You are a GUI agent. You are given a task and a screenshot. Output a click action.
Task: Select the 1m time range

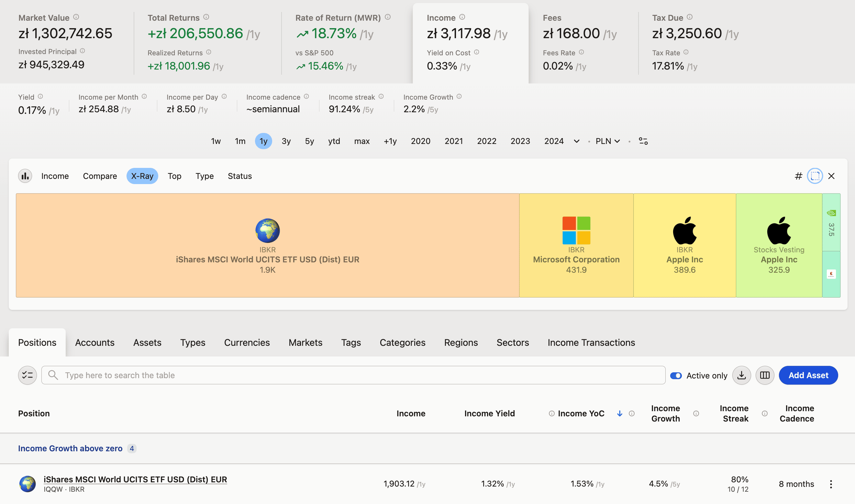240,141
